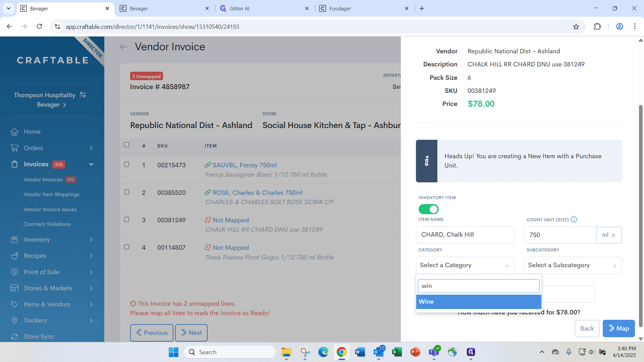Open File Explorer from the taskbar

pyautogui.click(x=286, y=352)
